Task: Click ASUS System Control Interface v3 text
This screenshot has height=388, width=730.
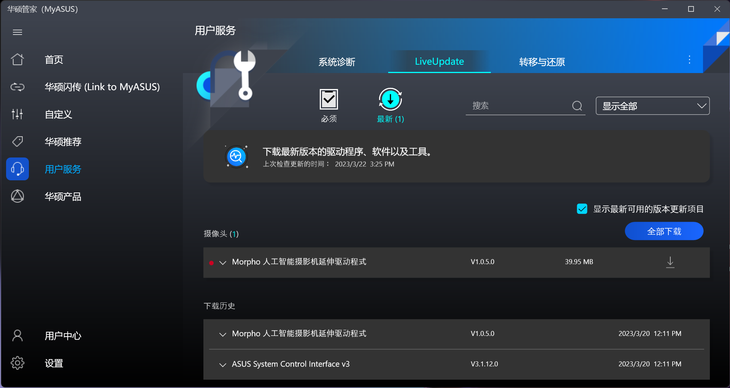Action: (291, 364)
